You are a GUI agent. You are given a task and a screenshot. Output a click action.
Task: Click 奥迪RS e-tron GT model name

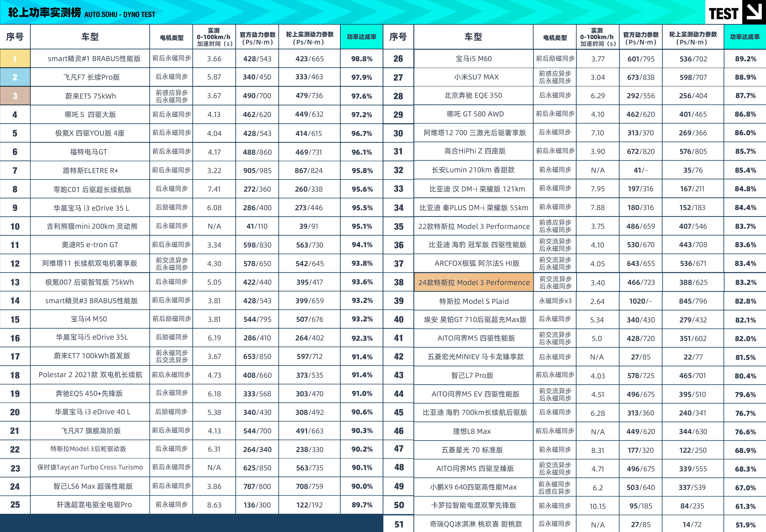pyautogui.click(x=90, y=245)
